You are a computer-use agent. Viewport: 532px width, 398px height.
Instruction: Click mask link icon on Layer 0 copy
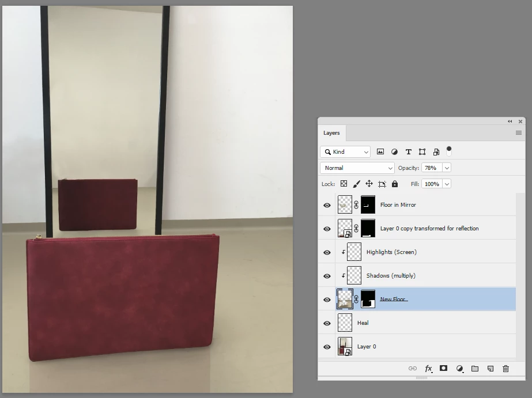click(x=356, y=229)
